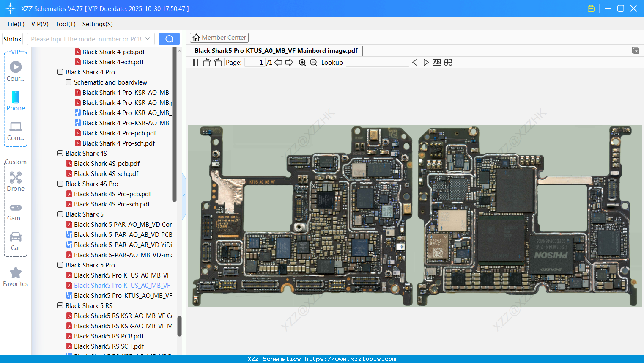Image resolution: width=644 pixels, height=363 pixels.
Task: Click the binoculars search icon
Action: click(448, 63)
